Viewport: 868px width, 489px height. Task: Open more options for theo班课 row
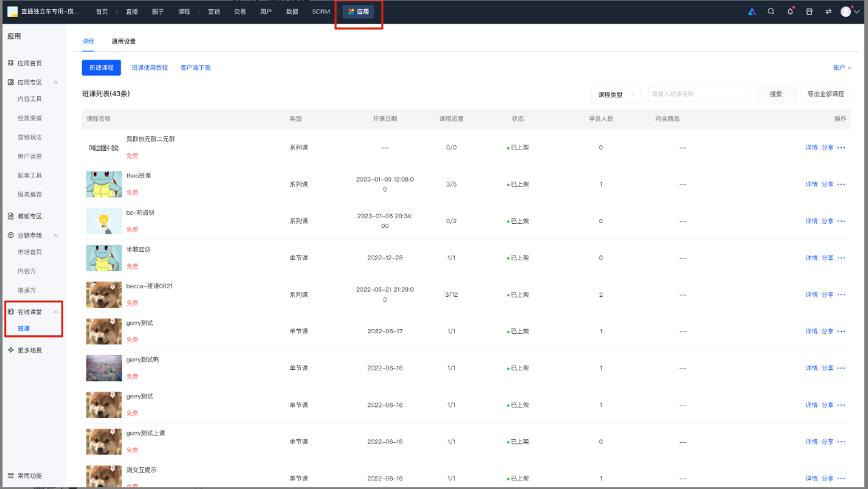coord(841,185)
